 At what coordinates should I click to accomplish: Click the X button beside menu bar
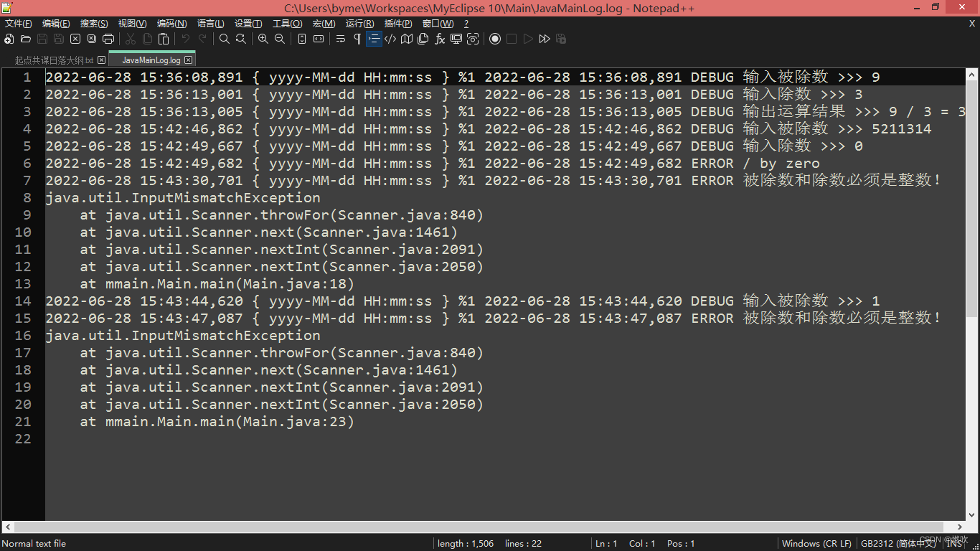(972, 24)
